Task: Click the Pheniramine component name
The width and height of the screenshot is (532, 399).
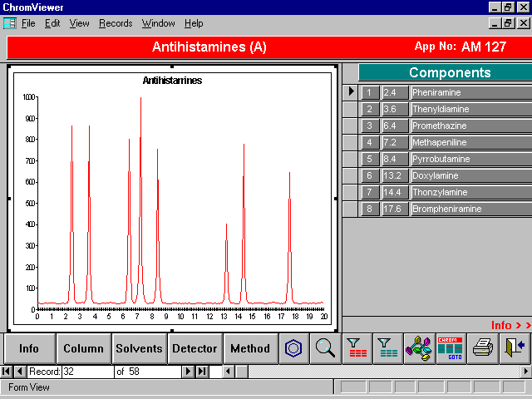Action: (471, 92)
